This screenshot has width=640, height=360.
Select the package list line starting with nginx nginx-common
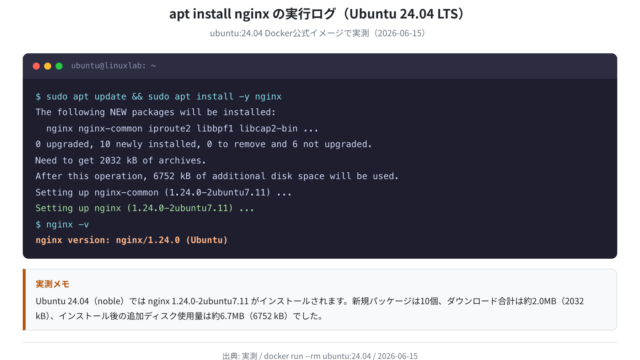click(x=182, y=129)
